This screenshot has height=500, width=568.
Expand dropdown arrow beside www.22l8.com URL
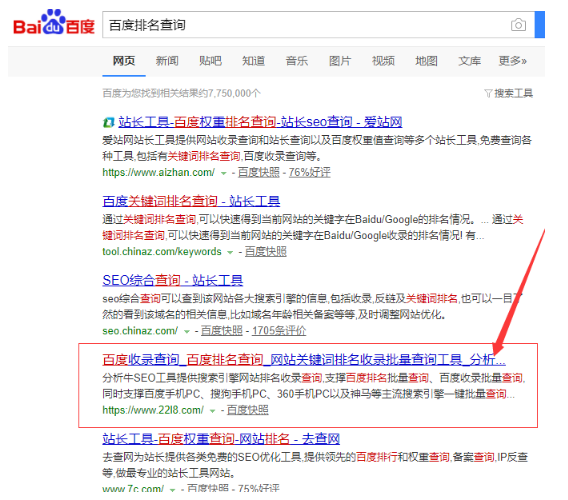click(x=213, y=411)
